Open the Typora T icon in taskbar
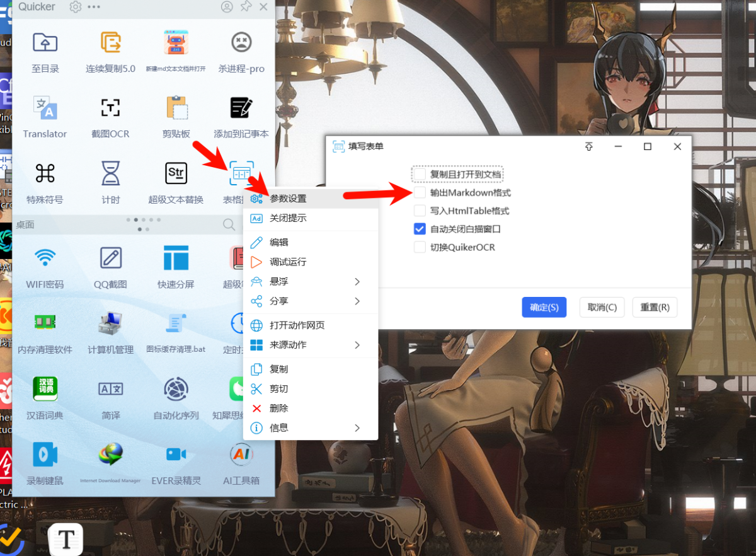 pos(66,540)
